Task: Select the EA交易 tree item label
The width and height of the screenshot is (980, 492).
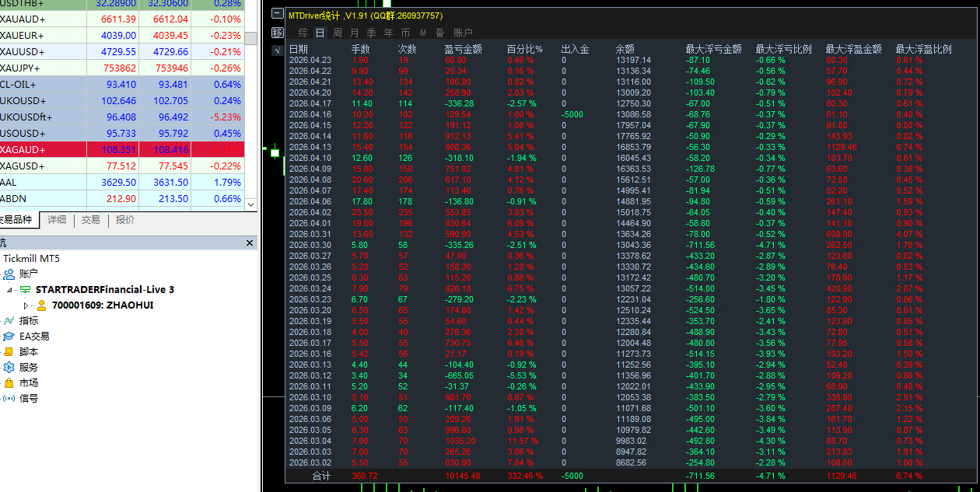Action: point(34,336)
